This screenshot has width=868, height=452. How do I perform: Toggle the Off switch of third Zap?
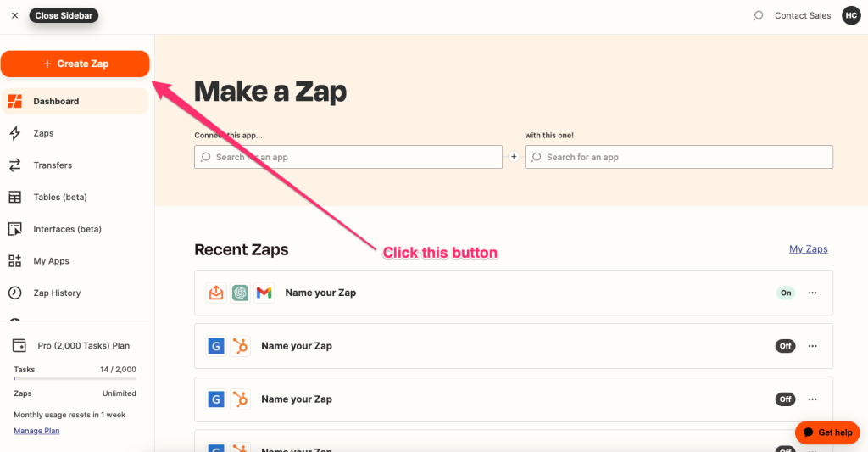click(786, 399)
